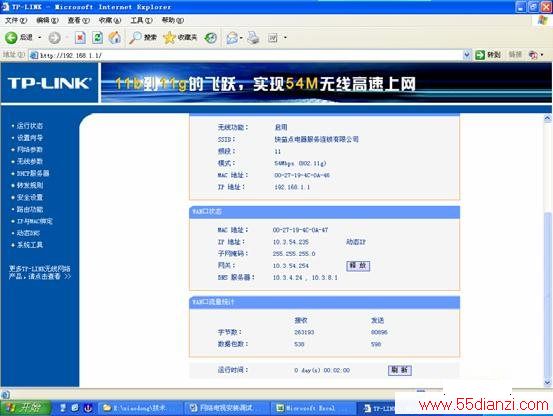Open IP与MAC绑定 in router sidebar
Image resolution: width=553 pixels, height=416 pixels.
click(35, 221)
